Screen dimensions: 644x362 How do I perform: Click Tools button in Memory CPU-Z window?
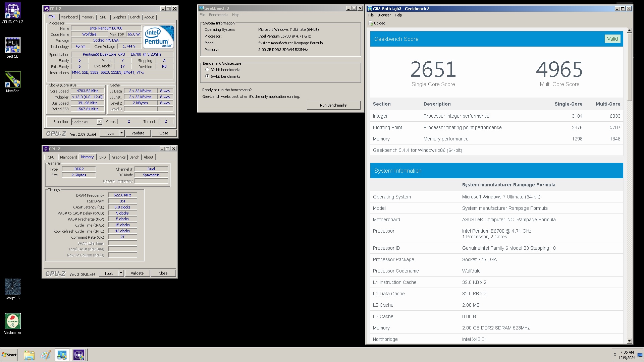(109, 273)
